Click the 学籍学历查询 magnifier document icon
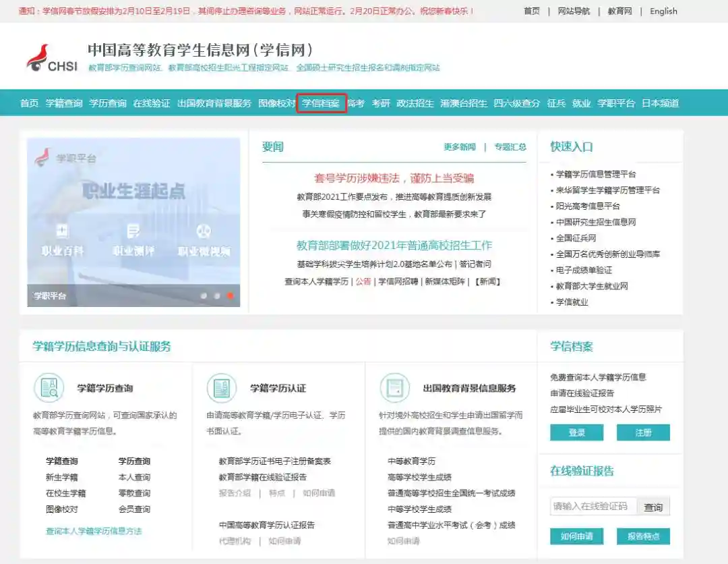This screenshot has width=728, height=564. [x=49, y=387]
